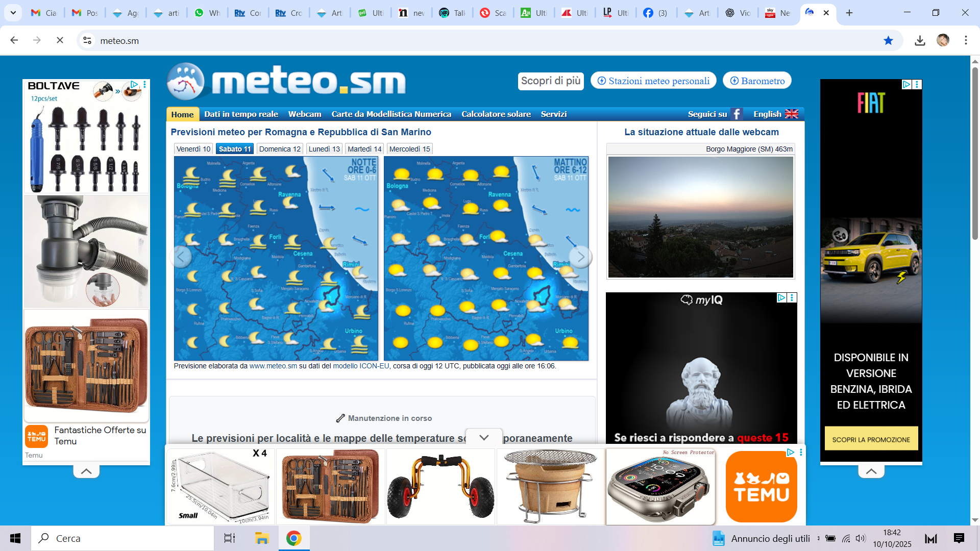
Task: Select the Mercoledì 15 forecast day
Action: pyautogui.click(x=409, y=149)
